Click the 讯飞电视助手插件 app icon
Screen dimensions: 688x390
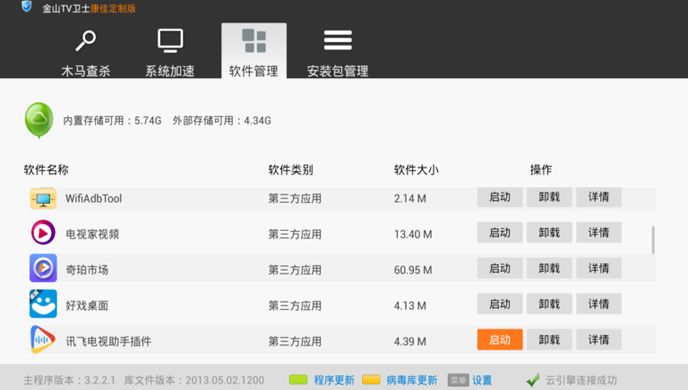tap(43, 339)
